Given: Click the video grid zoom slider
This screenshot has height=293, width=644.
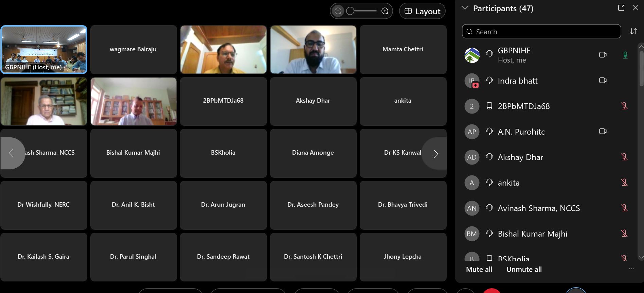Looking at the screenshot, I should pyautogui.click(x=361, y=11).
